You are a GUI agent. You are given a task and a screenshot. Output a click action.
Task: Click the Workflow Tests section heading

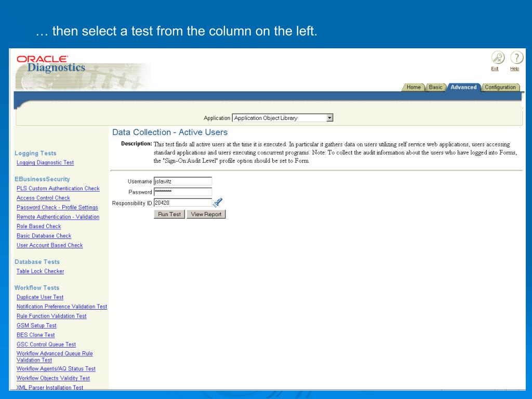(x=37, y=288)
